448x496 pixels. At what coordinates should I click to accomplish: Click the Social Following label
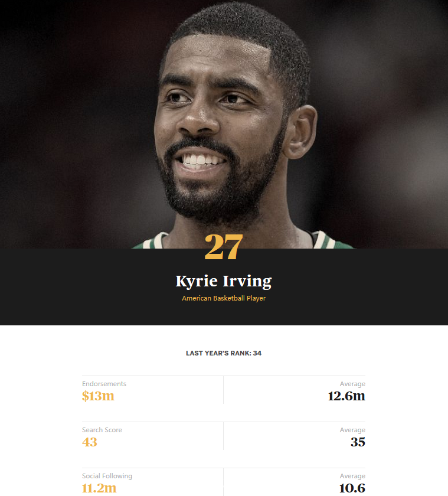point(107,476)
